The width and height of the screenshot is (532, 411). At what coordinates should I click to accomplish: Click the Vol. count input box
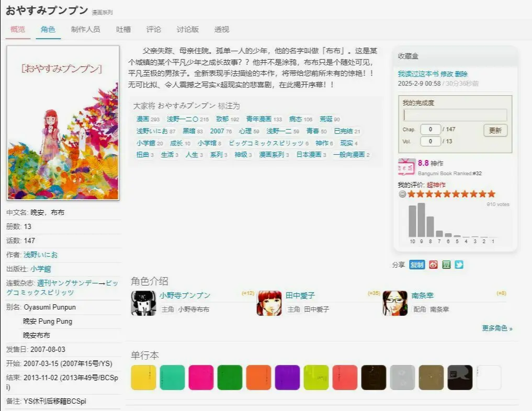(x=430, y=141)
